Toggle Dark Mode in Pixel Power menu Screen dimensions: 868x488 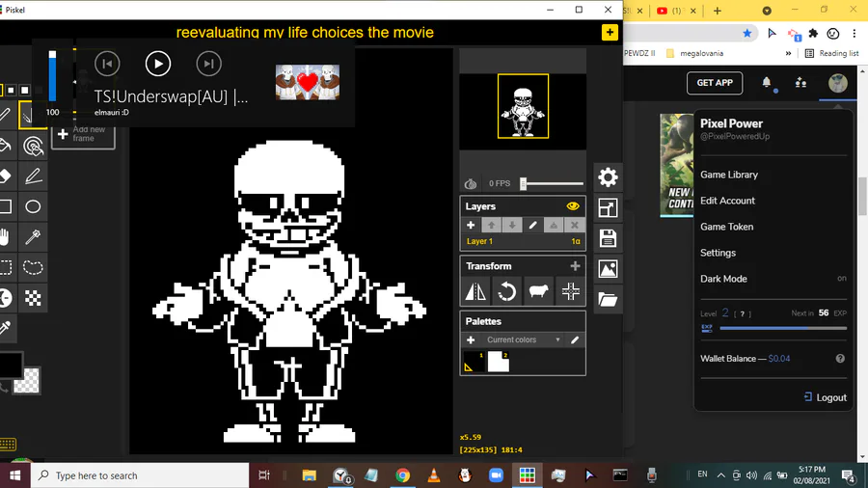click(x=773, y=279)
